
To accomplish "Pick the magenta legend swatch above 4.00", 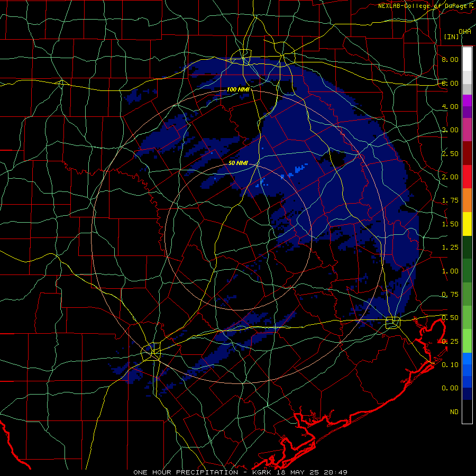I will pos(467,100).
